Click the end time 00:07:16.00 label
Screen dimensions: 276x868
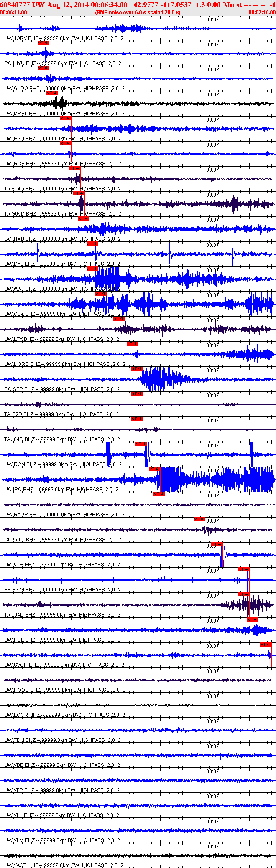262,13
